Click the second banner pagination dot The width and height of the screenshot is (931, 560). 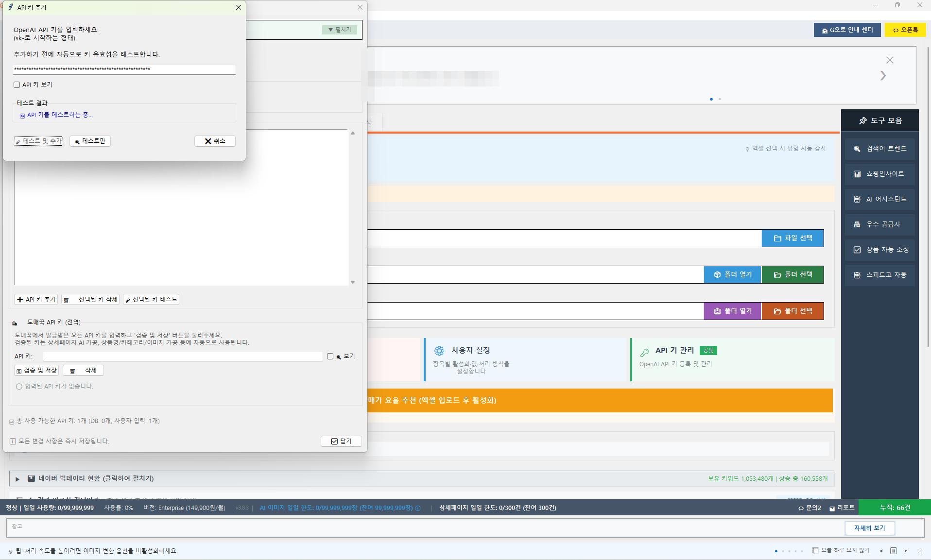point(720,99)
